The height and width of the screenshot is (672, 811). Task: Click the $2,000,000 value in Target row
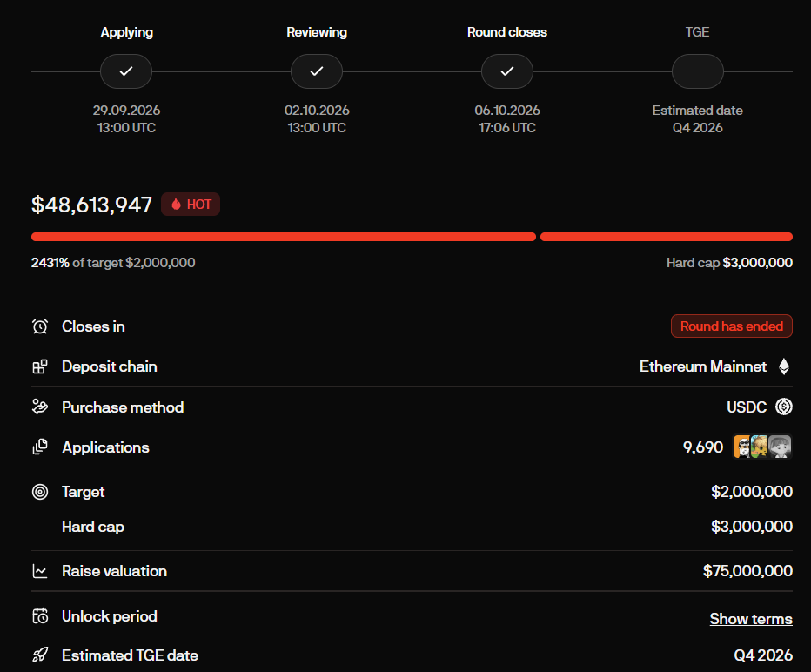click(752, 492)
